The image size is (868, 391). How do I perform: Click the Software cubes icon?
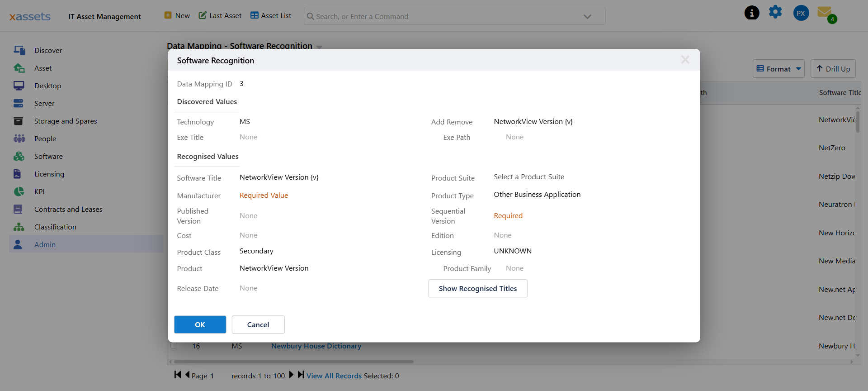19,156
